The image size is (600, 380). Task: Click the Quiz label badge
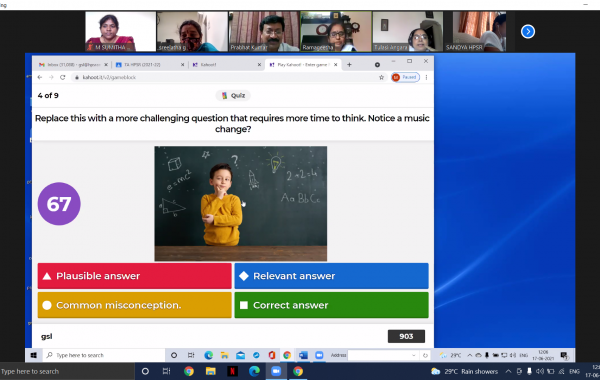tap(233, 95)
